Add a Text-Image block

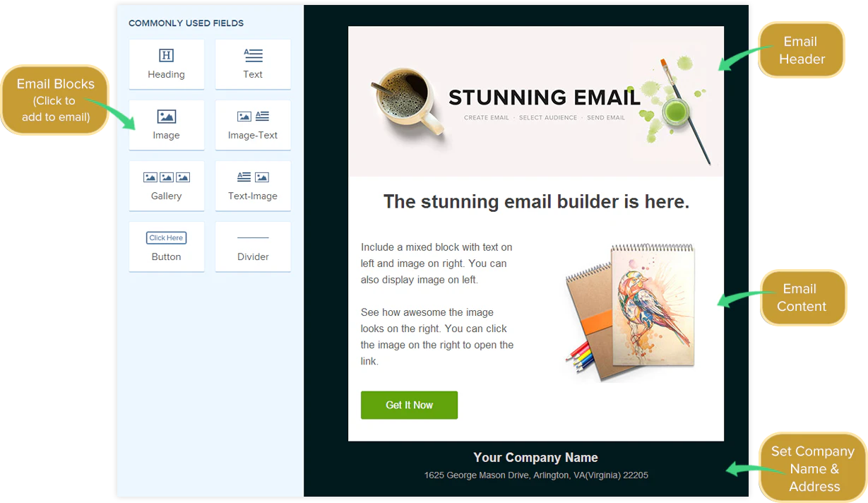point(253,186)
